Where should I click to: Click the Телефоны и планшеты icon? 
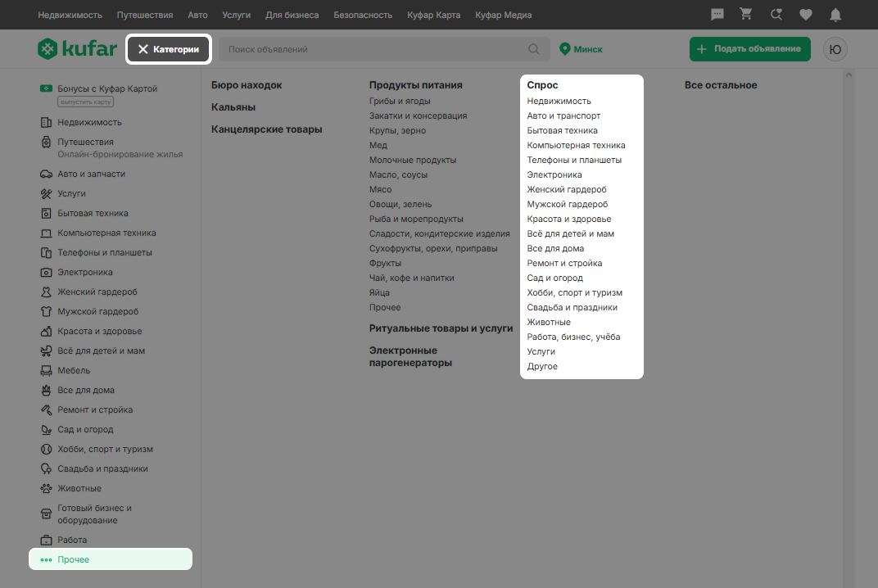click(x=47, y=252)
